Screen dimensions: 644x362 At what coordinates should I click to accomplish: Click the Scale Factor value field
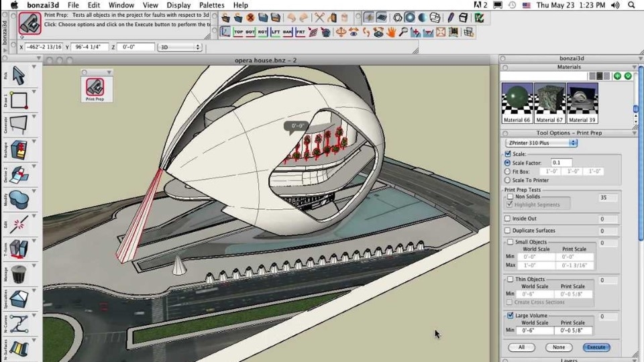[561, 163]
